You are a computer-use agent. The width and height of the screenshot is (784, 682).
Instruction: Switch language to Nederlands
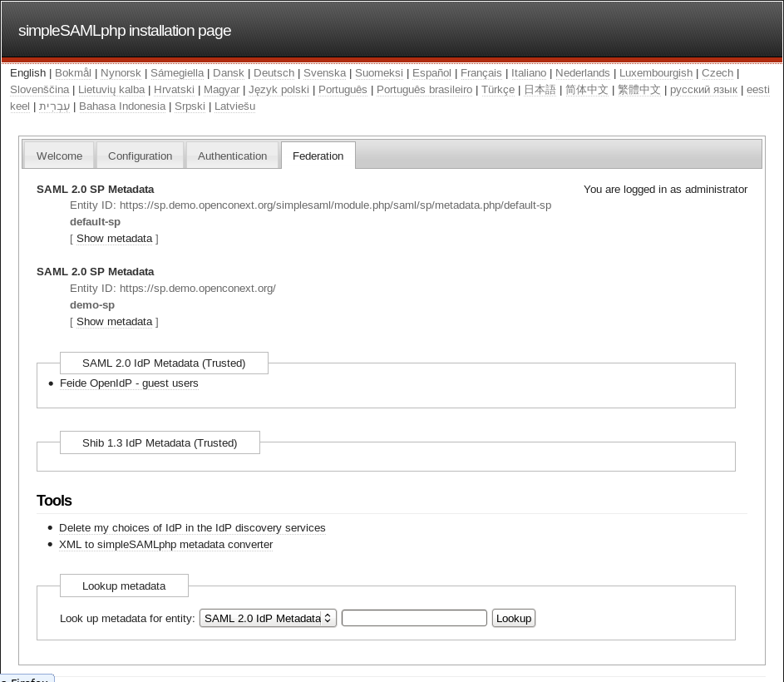pos(583,73)
